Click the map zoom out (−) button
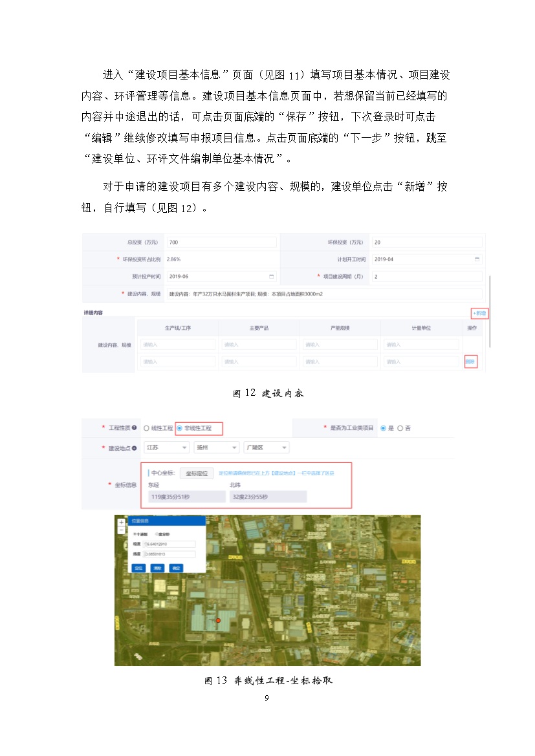 [121, 530]
